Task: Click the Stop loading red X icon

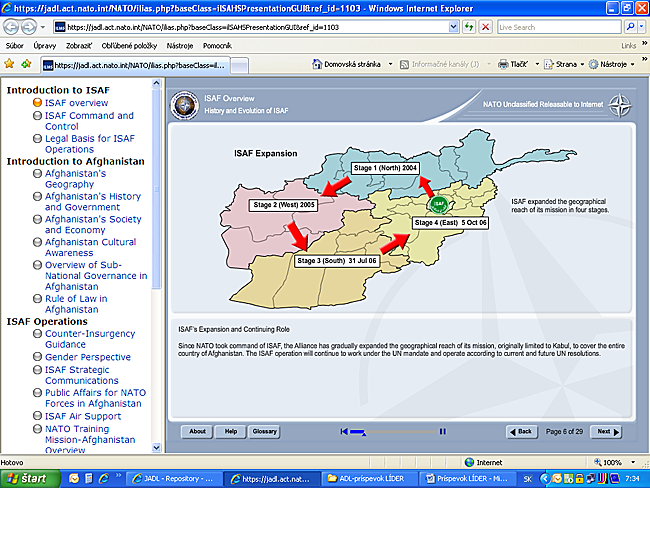Action: click(x=485, y=27)
